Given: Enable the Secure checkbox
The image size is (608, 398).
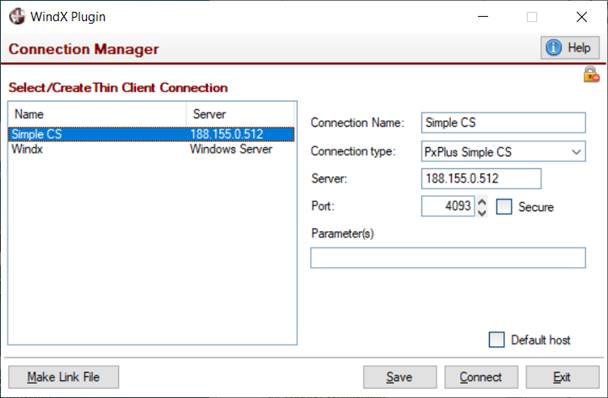Looking at the screenshot, I should (x=504, y=207).
